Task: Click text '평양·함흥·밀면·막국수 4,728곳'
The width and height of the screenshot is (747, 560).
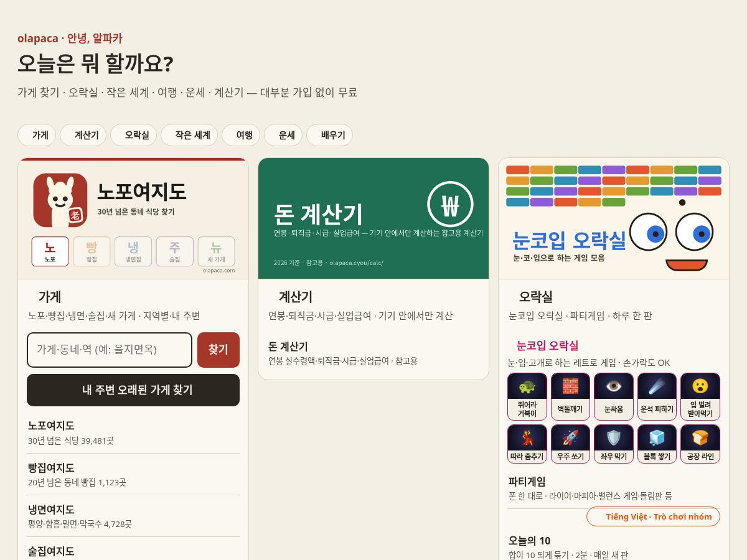Action: point(80,524)
